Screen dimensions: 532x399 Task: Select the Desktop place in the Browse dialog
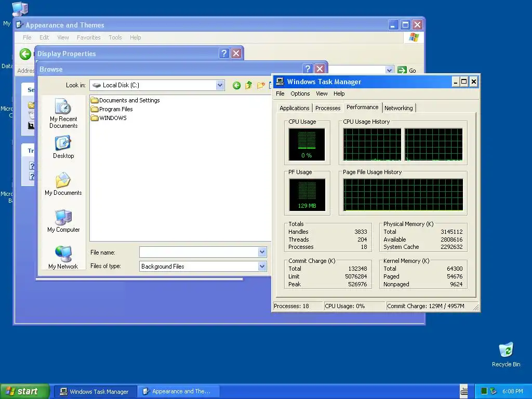pyautogui.click(x=63, y=147)
